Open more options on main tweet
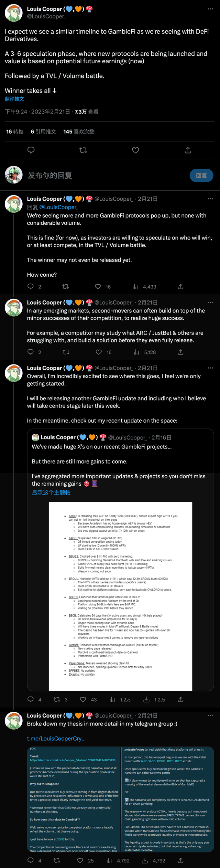Image resolution: width=220 pixels, height=868 pixels. click(210, 9)
